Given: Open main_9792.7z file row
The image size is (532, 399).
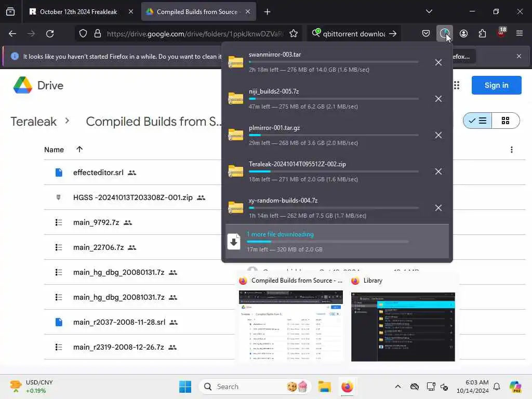Looking at the screenshot, I should pos(96,222).
